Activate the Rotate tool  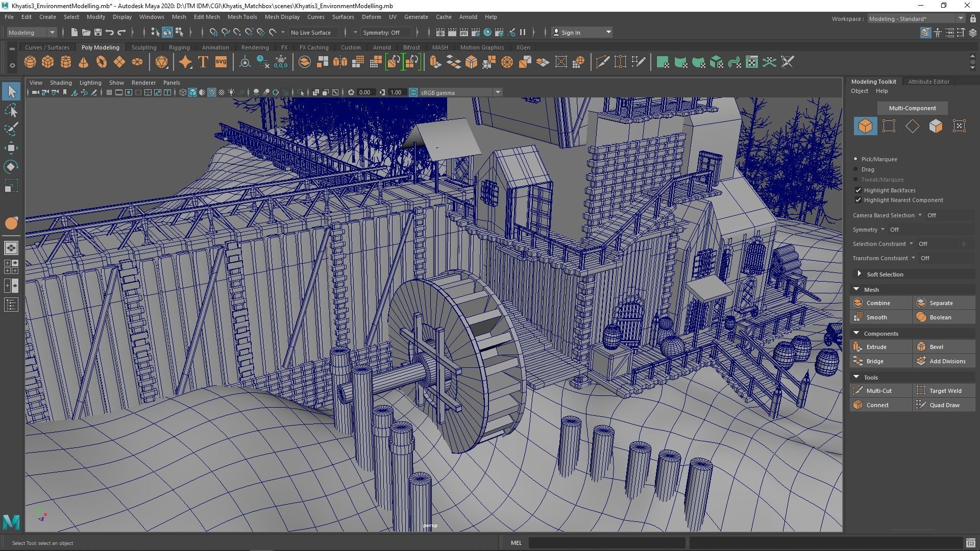(11, 167)
